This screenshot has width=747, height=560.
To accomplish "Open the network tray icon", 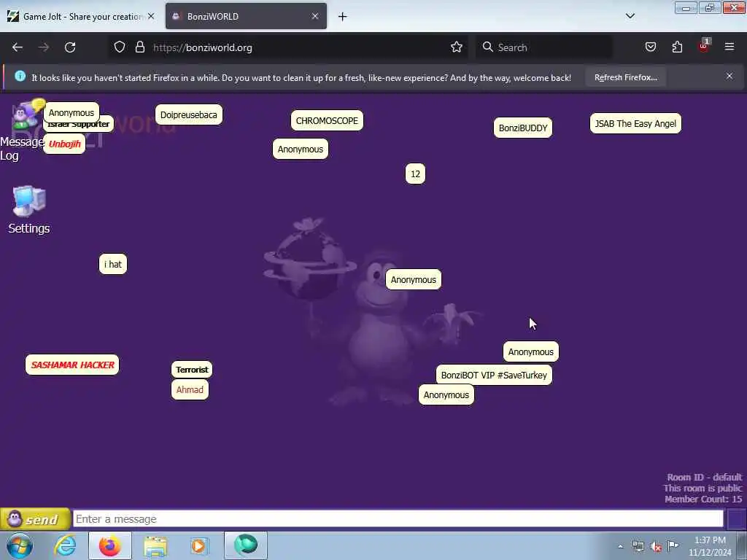I will click(x=638, y=547).
